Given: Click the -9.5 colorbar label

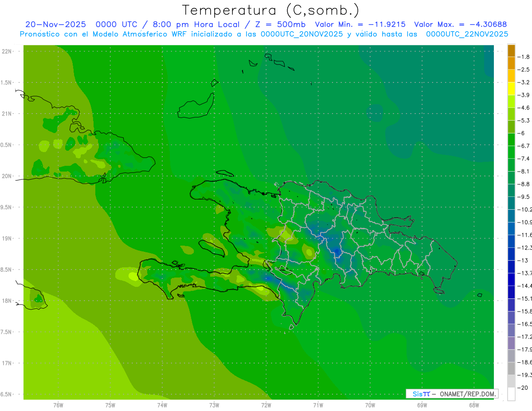Looking at the screenshot, I should pos(524,196).
